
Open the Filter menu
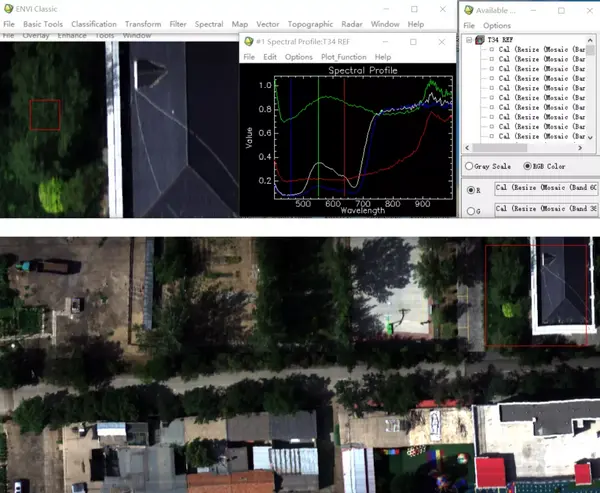[178, 24]
